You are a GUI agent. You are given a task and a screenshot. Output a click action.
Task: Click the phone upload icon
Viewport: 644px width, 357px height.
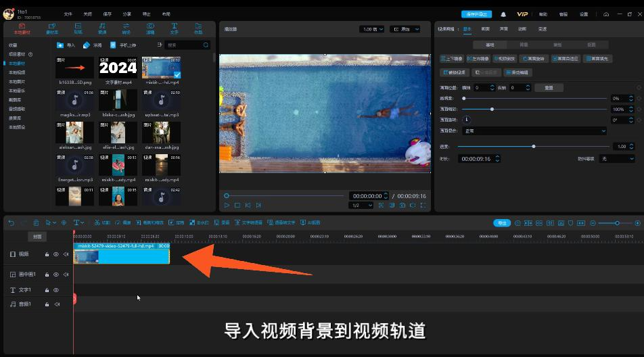113,45
